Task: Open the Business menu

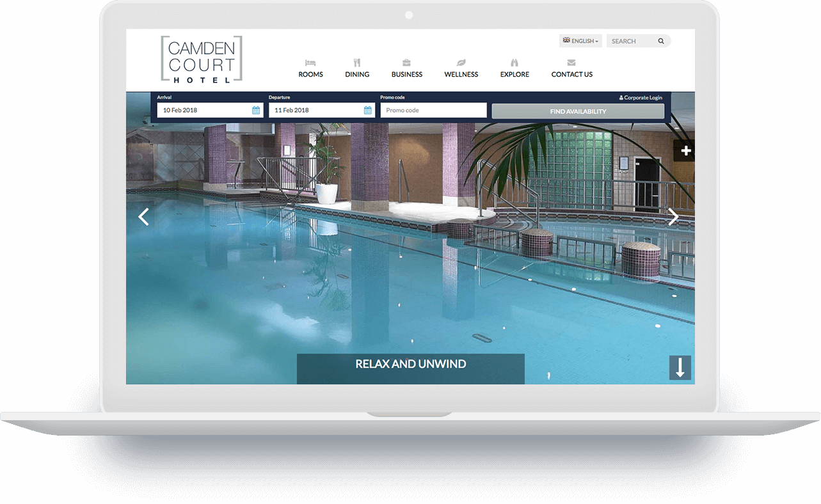Action: point(407,74)
